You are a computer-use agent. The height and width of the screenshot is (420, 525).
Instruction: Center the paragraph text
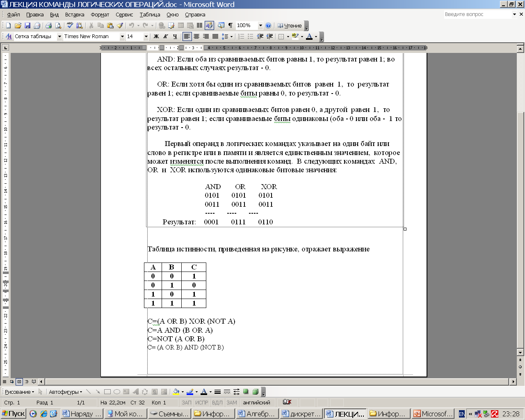click(x=196, y=37)
